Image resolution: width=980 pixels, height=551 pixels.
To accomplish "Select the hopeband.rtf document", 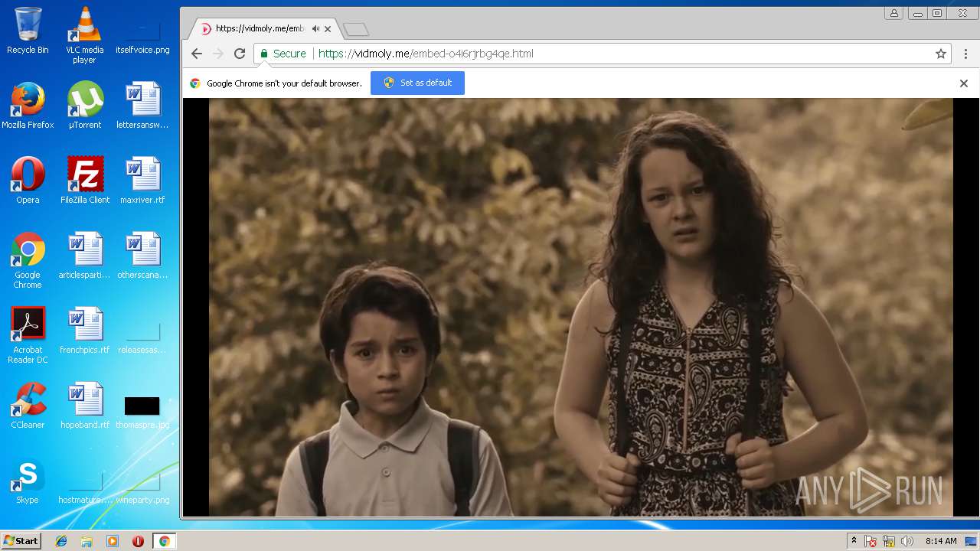I will tap(85, 406).
